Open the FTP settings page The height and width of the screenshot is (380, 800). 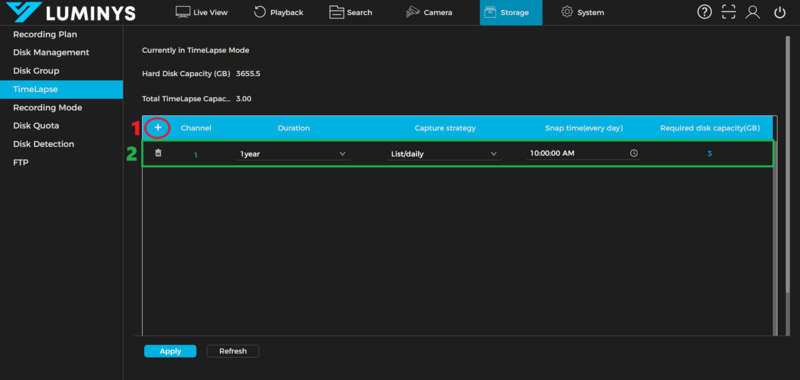pos(20,163)
